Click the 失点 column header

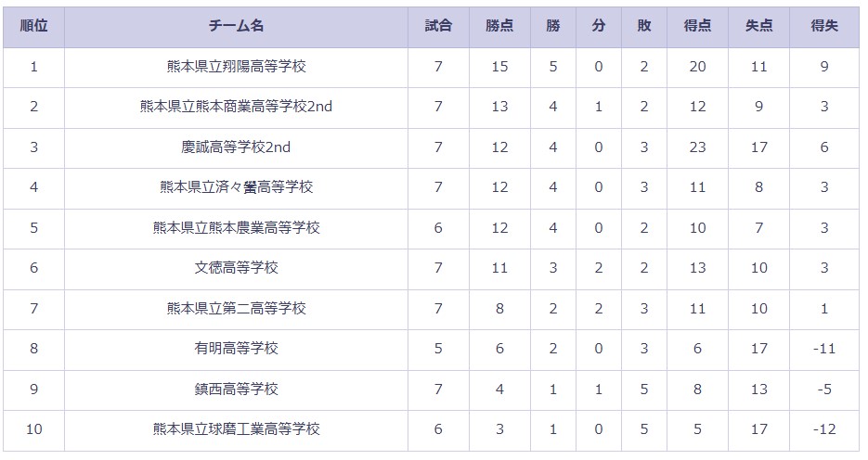759,26
